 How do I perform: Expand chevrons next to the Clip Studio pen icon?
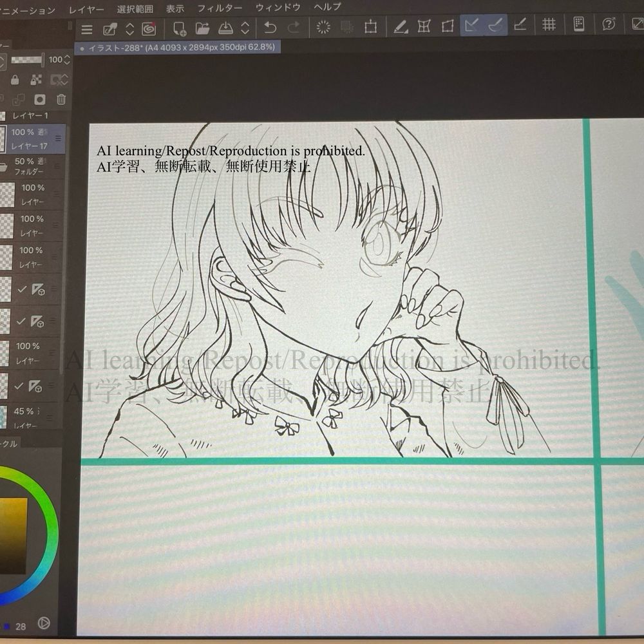click(130, 29)
